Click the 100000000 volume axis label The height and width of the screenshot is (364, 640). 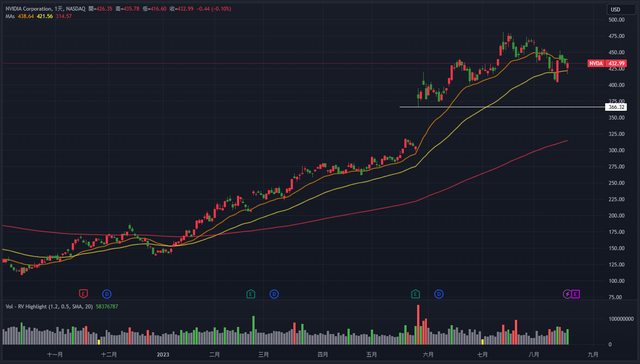click(621, 319)
